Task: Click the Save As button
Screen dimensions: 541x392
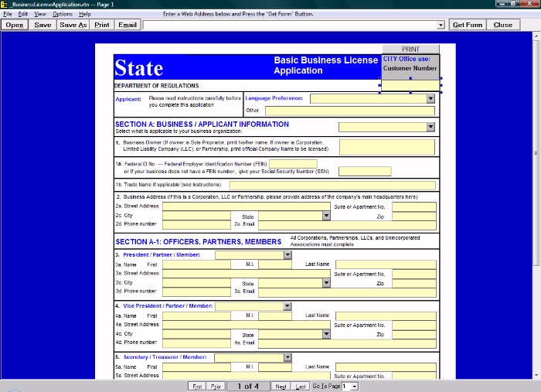Action: (x=73, y=25)
